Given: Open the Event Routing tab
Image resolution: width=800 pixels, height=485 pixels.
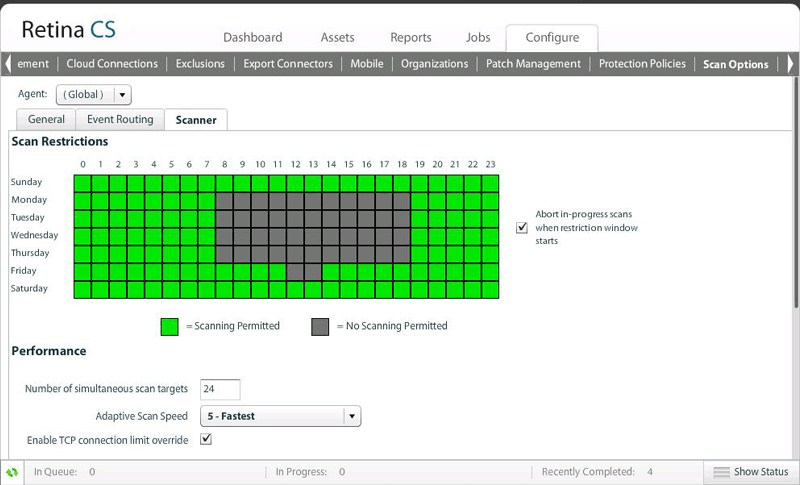Looking at the screenshot, I should coord(120,120).
